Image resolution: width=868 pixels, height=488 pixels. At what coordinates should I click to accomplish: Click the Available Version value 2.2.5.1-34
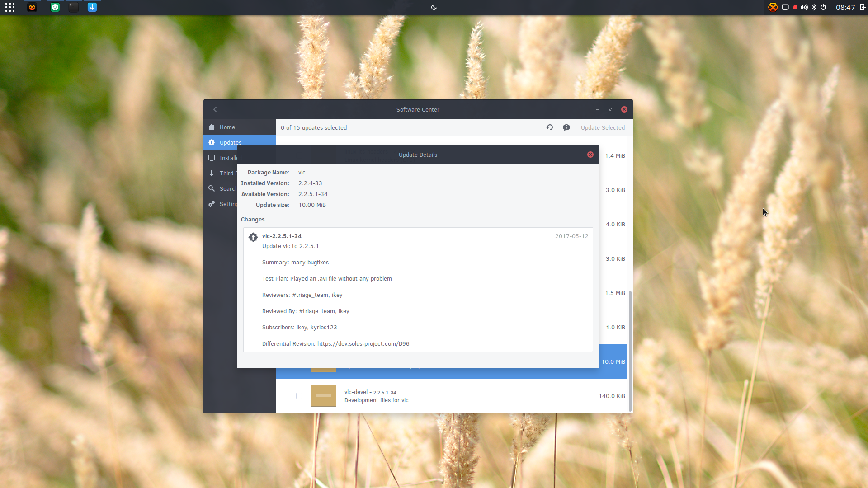[x=313, y=194]
